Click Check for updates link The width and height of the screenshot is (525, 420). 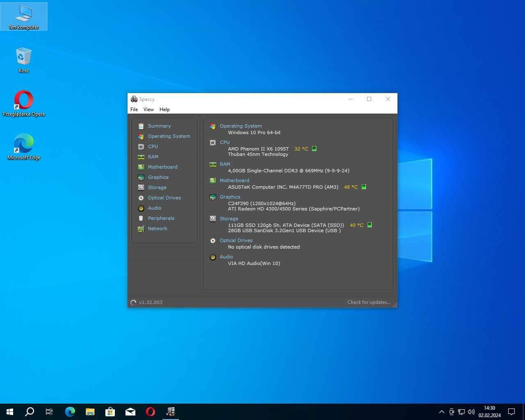tap(369, 302)
